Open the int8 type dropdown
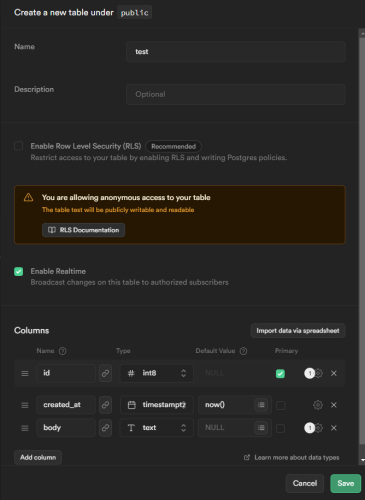 point(157,373)
